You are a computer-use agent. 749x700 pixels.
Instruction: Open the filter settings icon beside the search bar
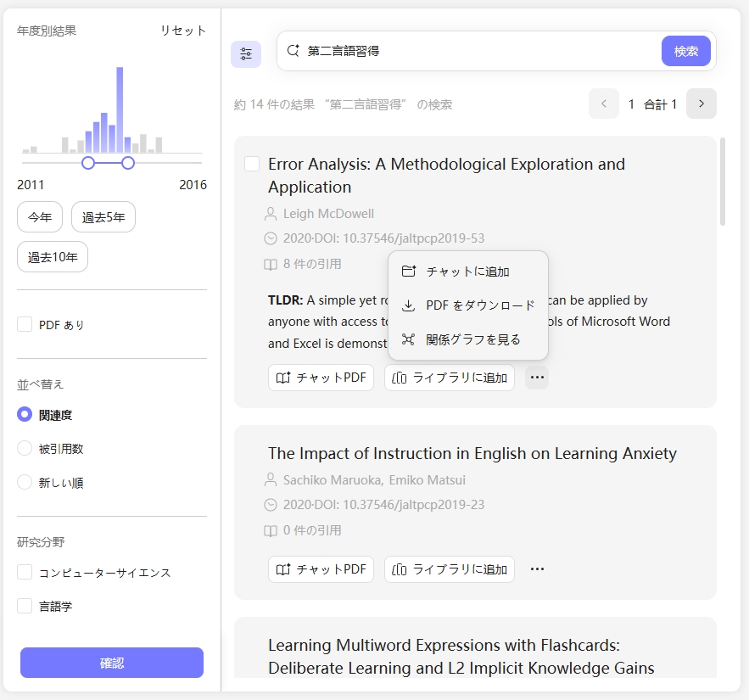[246, 53]
